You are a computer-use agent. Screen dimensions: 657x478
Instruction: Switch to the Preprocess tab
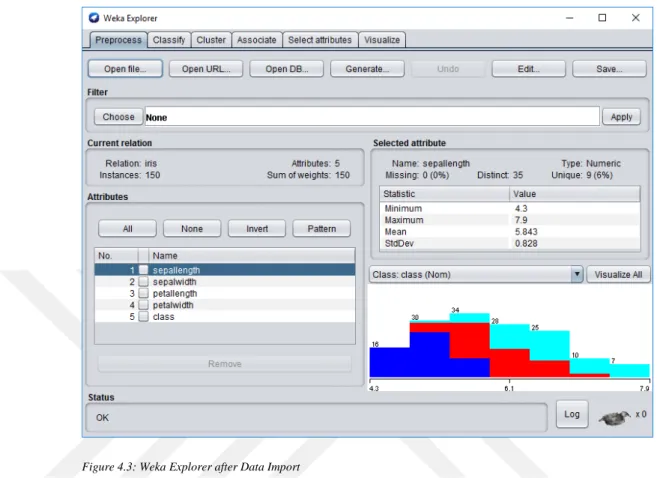point(118,40)
